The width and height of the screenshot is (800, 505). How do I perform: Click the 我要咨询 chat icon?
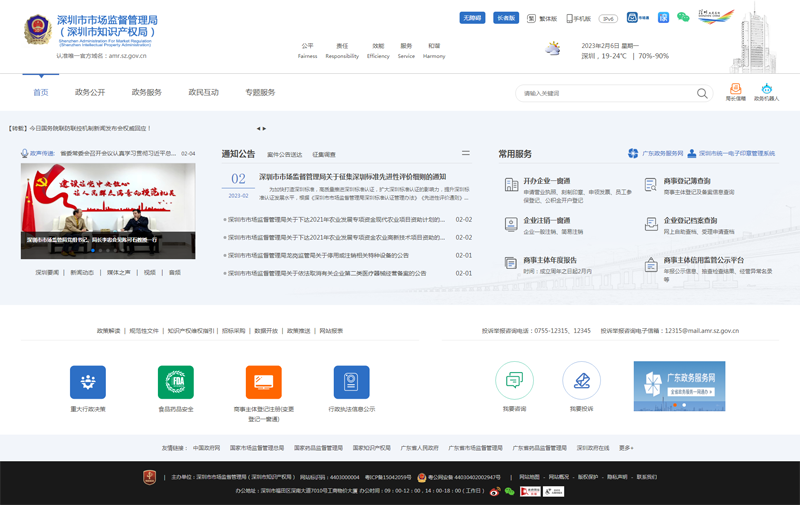pyautogui.click(x=514, y=381)
